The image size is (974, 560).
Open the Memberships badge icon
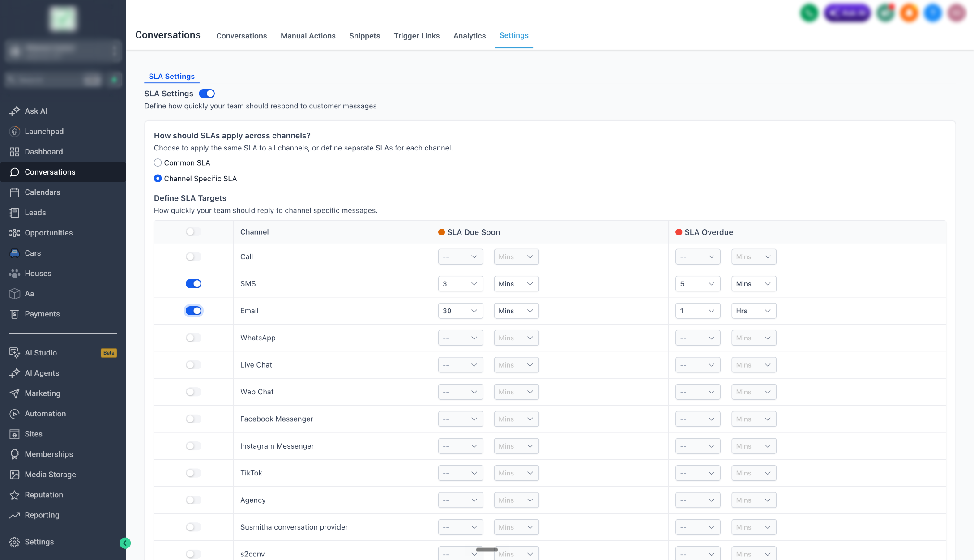(x=14, y=454)
